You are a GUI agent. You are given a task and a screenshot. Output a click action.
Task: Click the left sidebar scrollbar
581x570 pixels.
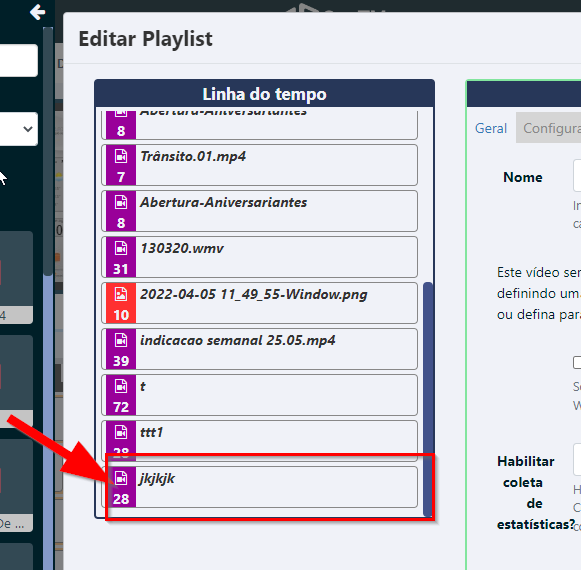48,151
